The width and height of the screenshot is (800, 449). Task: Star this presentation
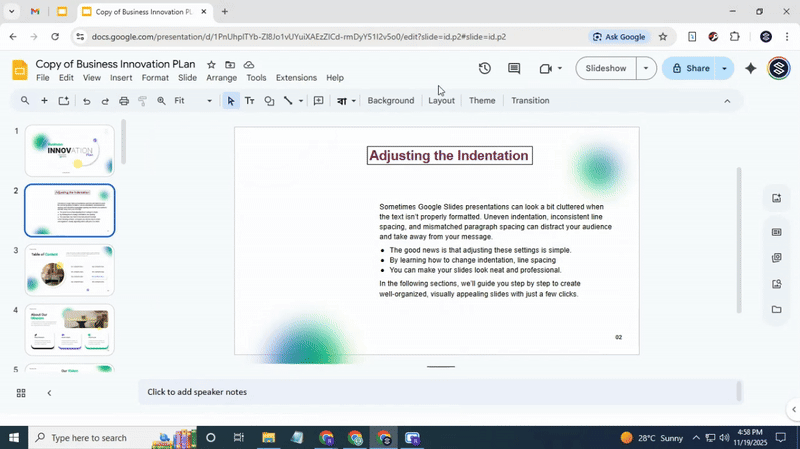click(211, 65)
